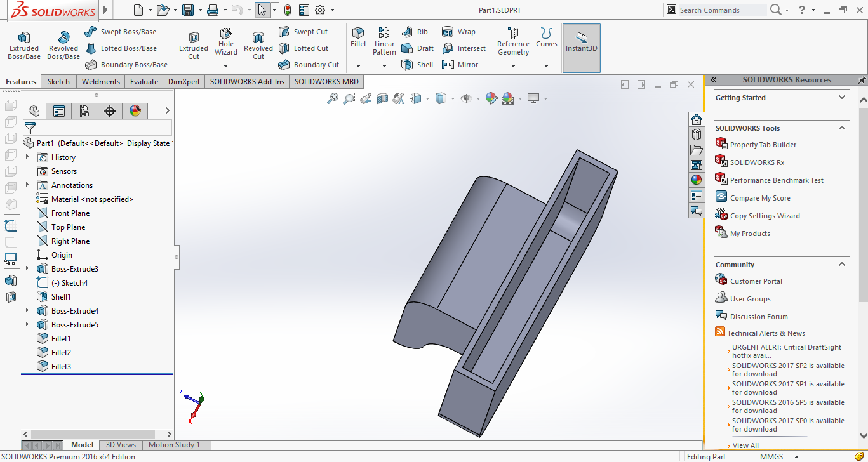Choose Swept Boss/Base feature
Screen dimensions: 868x462
click(x=120, y=32)
